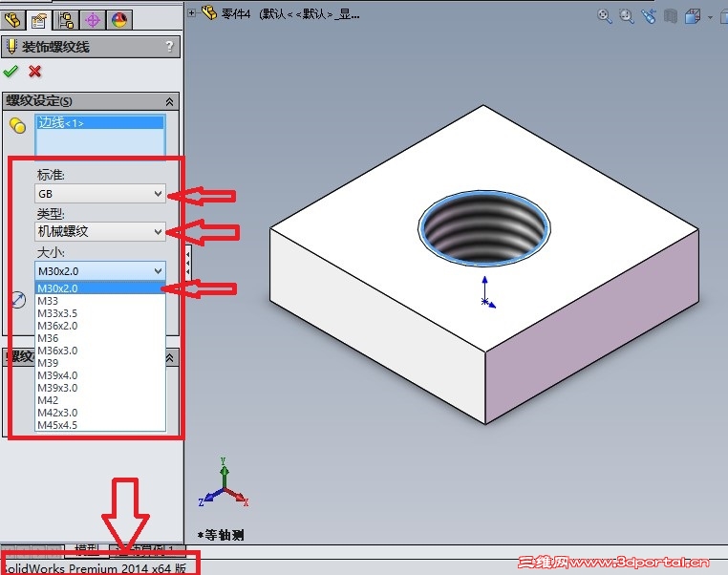Screen dimensions: 728x575
Task: Choose M36x2.0 in the size list
Action: pyautogui.click(x=99, y=326)
